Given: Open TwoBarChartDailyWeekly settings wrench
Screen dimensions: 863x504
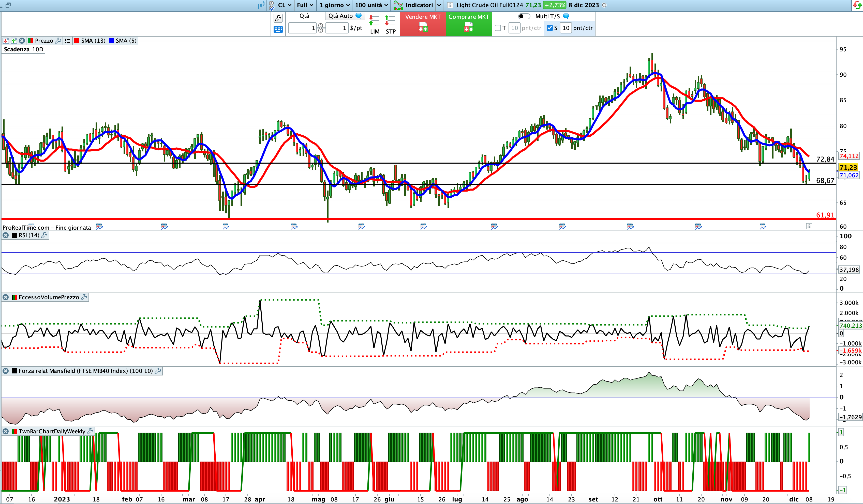Looking at the screenshot, I should click(91, 431).
